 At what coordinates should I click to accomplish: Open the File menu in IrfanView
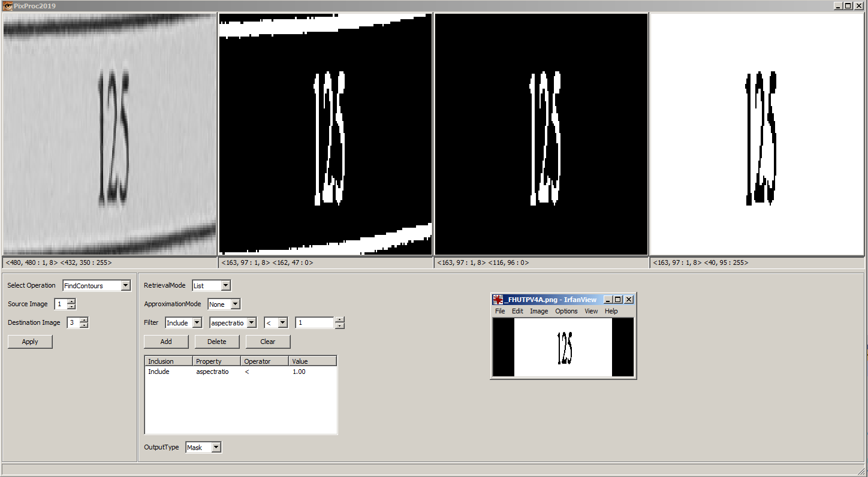tap(500, 311)
